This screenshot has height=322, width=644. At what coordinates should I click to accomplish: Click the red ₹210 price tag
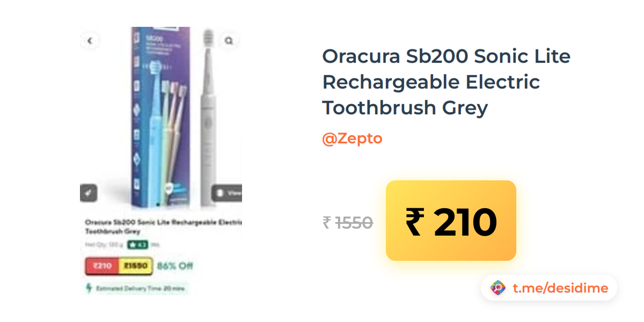(102, 266)
